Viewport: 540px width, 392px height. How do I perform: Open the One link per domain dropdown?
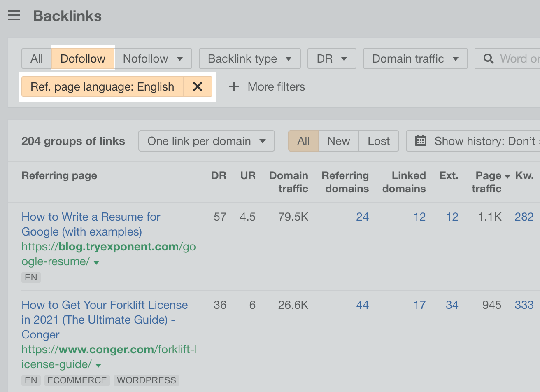click(x=206, y=141)
